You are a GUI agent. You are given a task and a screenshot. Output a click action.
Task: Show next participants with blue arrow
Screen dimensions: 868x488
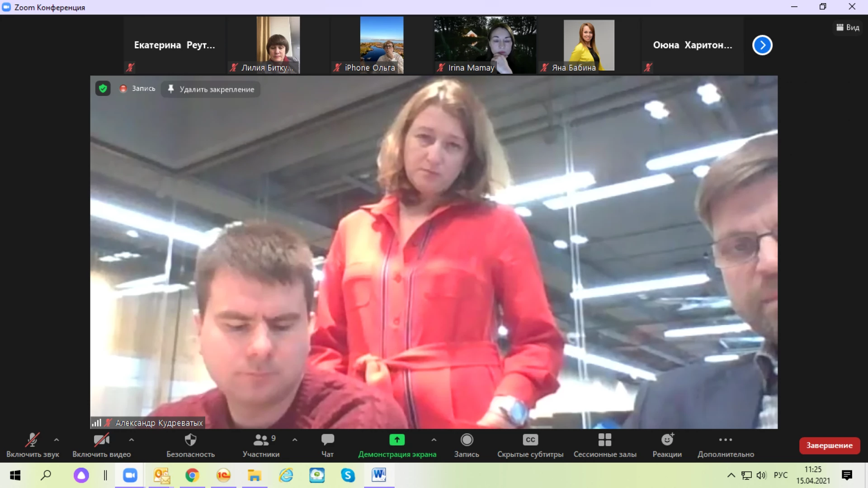click(762, 45)
